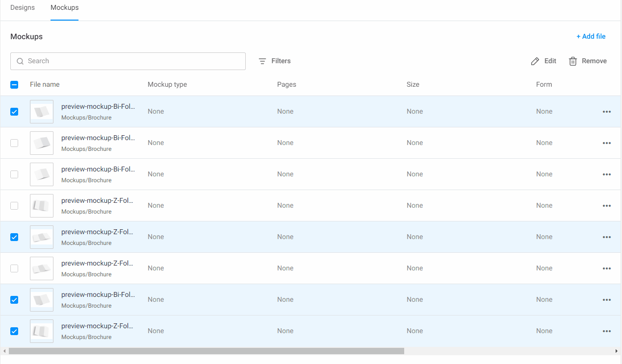Open actions menu for first Bi-Fold mockup
The image size is (622, 364).
[x=607, y=111]
